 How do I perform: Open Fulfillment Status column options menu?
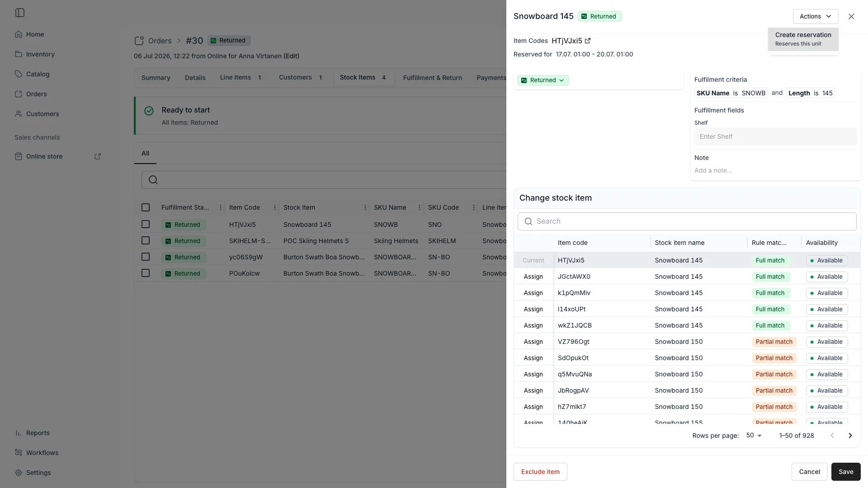pyautogui.click(x=221, y=207)
